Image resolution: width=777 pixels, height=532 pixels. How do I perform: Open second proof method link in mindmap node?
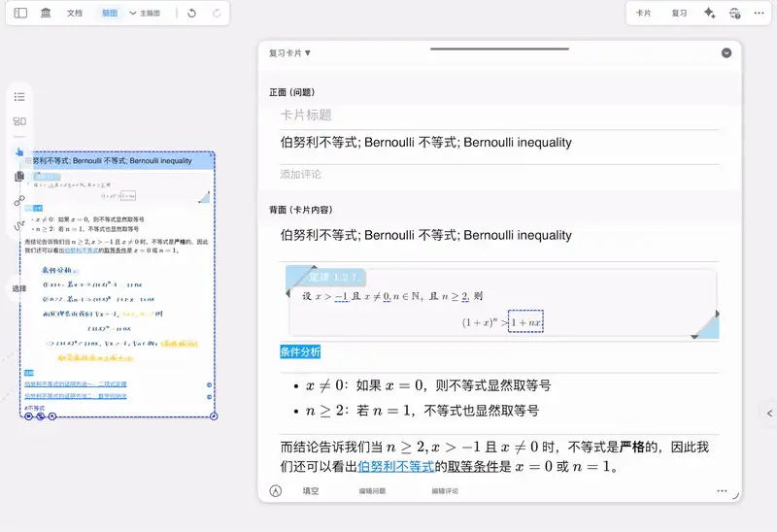click(76, 396)
